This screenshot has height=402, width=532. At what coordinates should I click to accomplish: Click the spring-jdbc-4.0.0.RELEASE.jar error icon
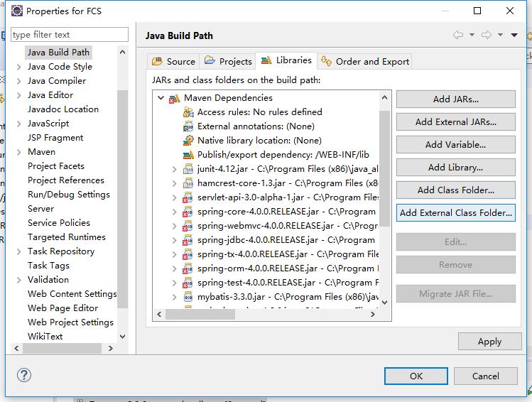coord(188,240)
